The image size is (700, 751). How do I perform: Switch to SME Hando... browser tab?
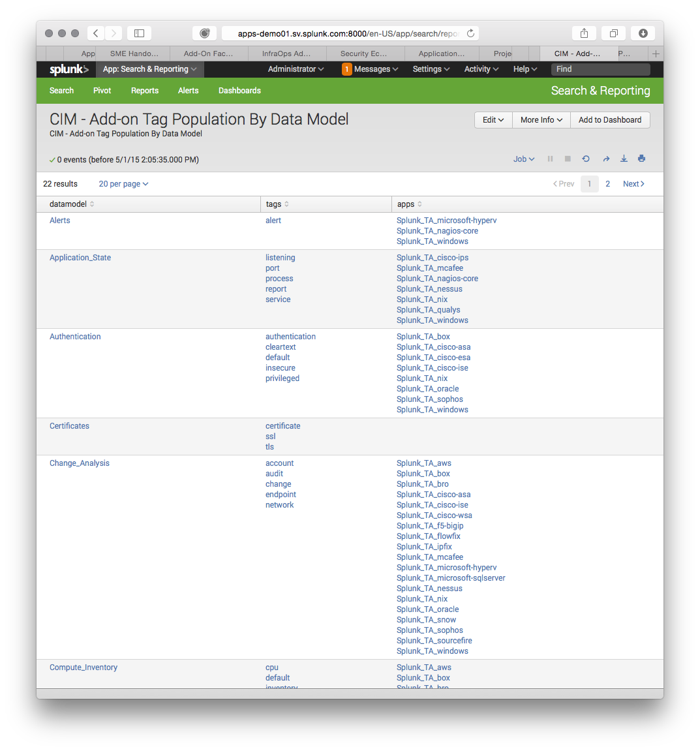pyautogui.click(x=134, y=54)
